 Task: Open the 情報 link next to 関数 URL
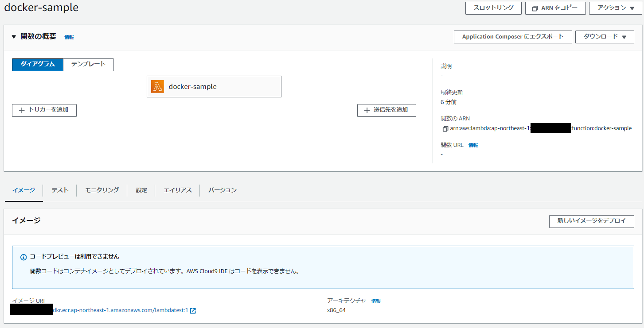[473, 145]
